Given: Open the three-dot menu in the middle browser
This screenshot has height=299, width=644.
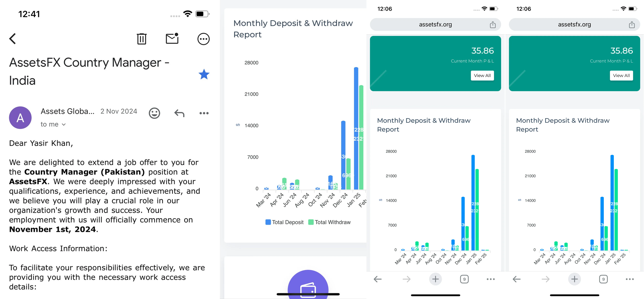Looking at the screenshot, I should pyautogui.click(x=490, y=279).
